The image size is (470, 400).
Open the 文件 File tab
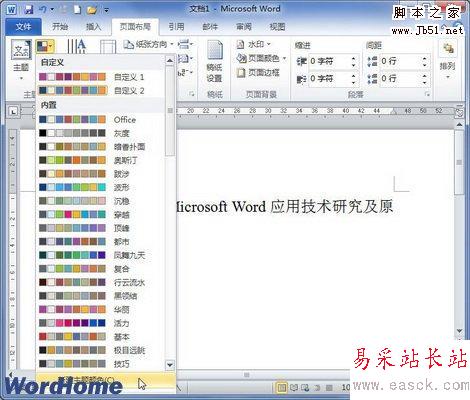[x=23, y=27]
